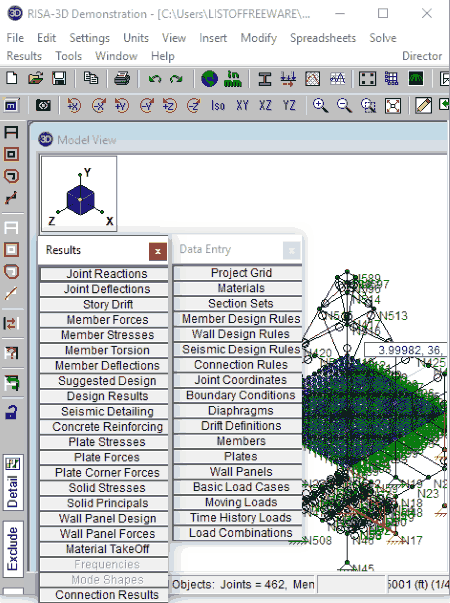This screenshot has height=603, width=450.
Task: Toggle the Exclude vertical button
Action: coord(12,549)
